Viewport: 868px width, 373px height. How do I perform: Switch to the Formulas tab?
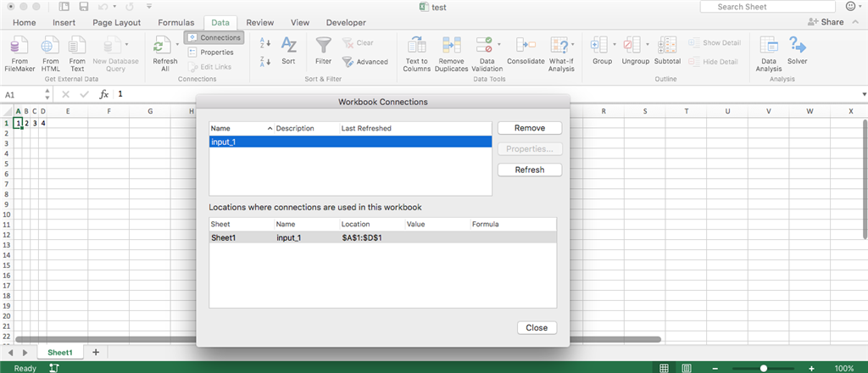click(176, 23)
